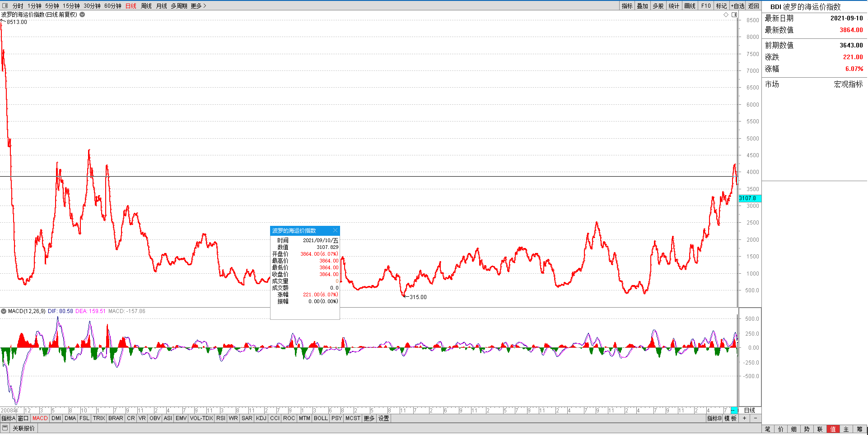The image size is (868, 435).
Task: Select the 30分钟 period
Action: pos(92,6)
